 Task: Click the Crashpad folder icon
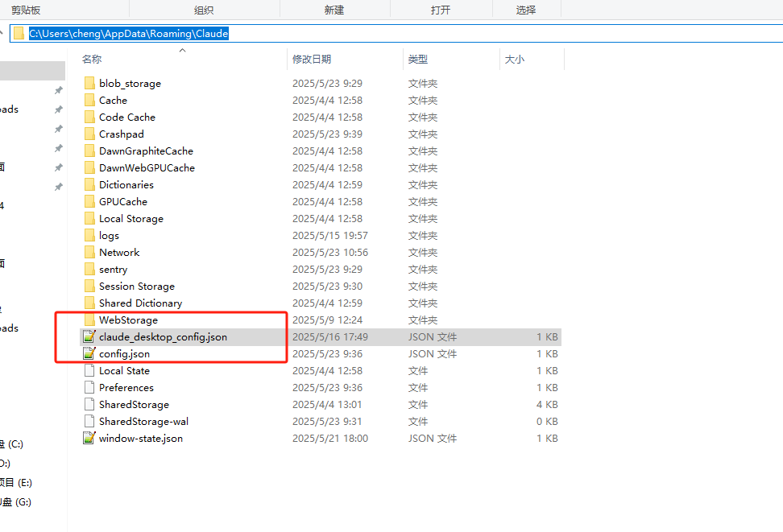tap(89, 134)
